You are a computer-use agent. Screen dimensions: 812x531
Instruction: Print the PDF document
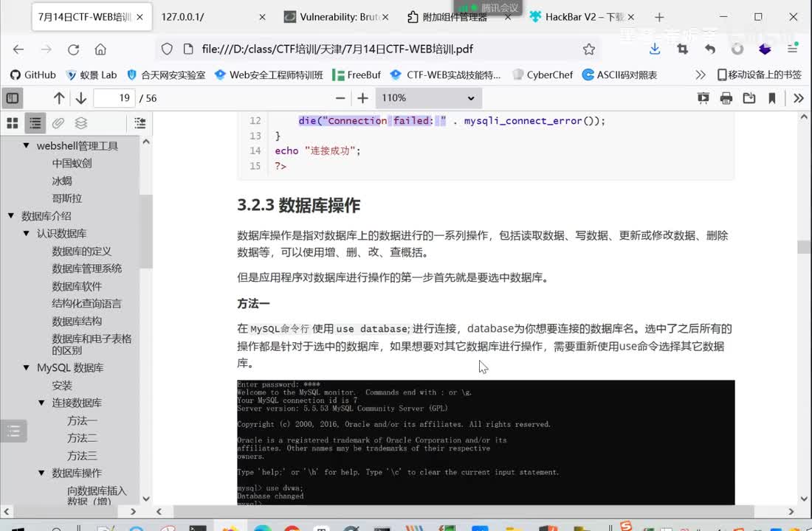(726, 98)
